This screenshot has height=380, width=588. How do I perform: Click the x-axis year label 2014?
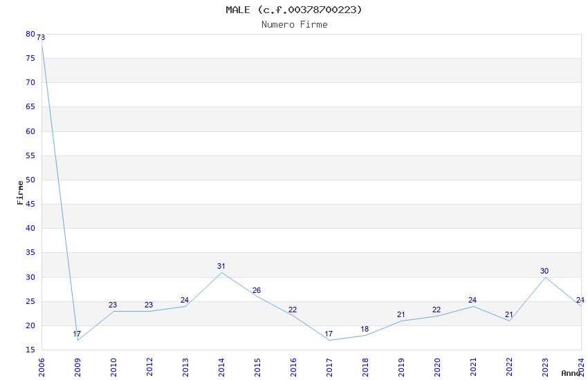click(x=221, y=368)
